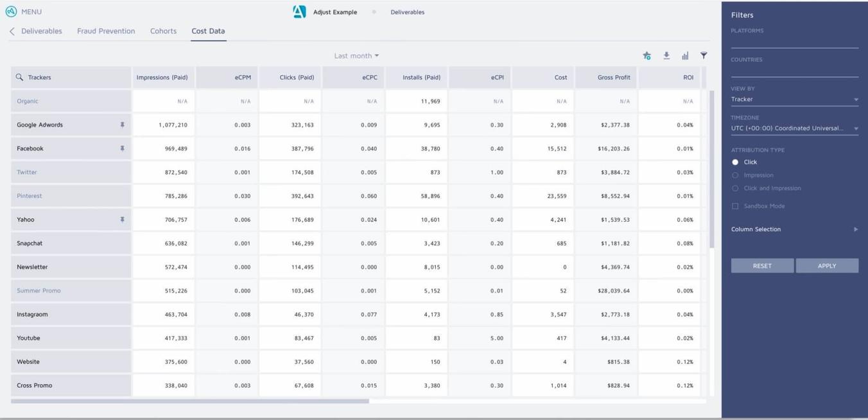The width and height of the screenshot is (868, 420).
Task: Select the Instagram tracker row
Action: point(71,315)
